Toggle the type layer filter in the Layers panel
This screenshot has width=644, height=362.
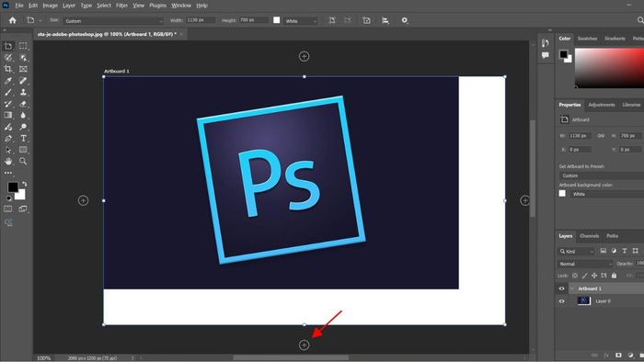pos(625,251)
